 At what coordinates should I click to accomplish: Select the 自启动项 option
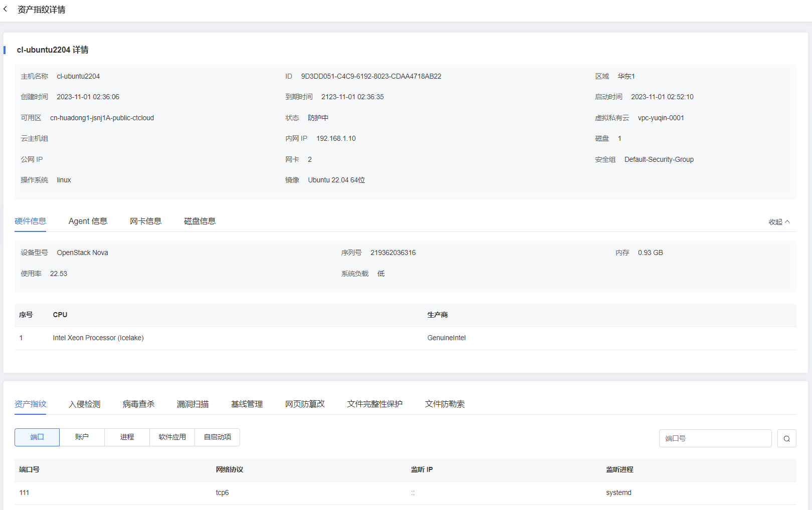click(217, 437)
